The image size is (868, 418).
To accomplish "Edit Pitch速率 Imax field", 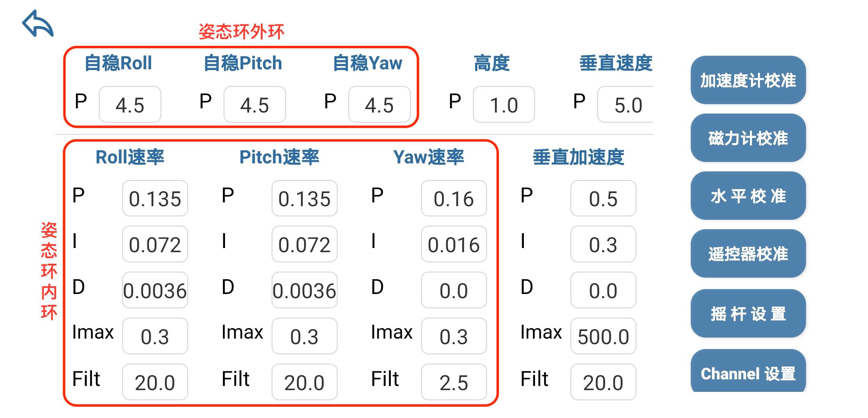I will [304, 336].
